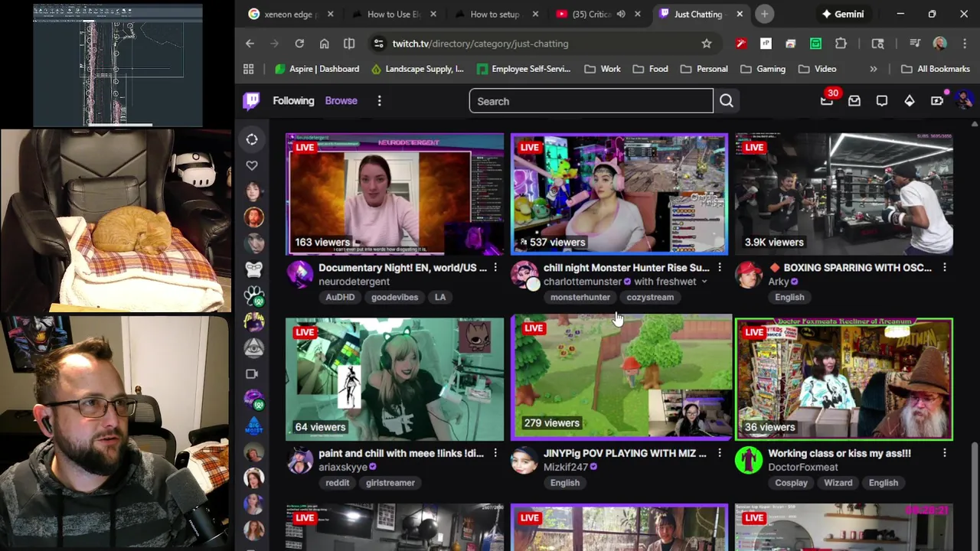This screenshot has height=551, width=980.
Task: Switch to the How to Use El tab
Action: point(393,14)
